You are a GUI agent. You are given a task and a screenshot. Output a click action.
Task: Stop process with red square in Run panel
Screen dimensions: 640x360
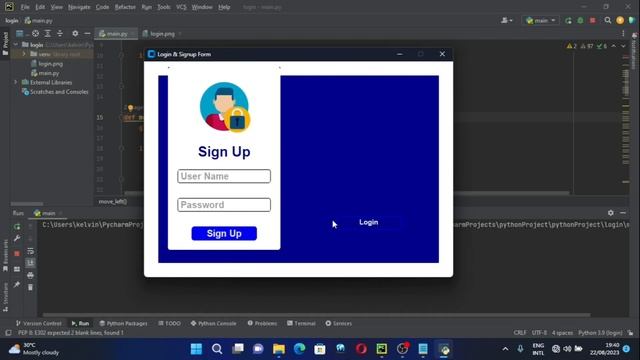17,253
